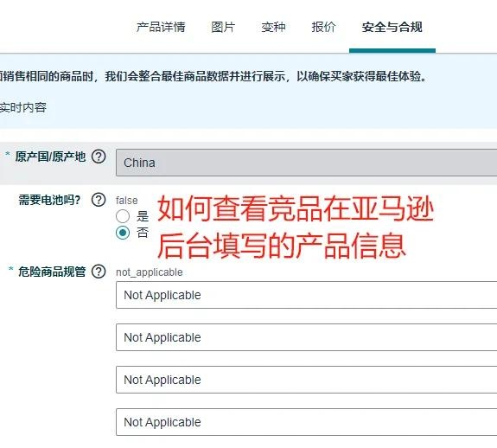Click the 需要电池吗? field label
Screen dimensions: 497x448
[x=49, y=200]
